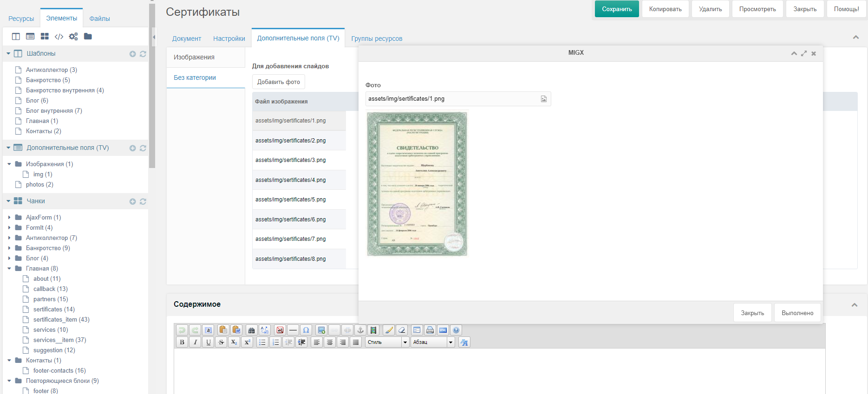Toggle subscript formatting

(x=234, y=342)
